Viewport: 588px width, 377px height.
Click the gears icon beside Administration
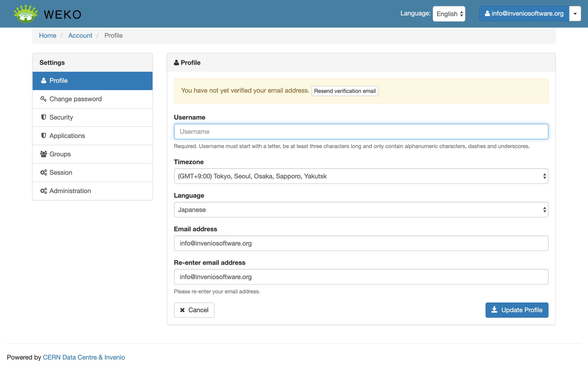pos(44,191)
